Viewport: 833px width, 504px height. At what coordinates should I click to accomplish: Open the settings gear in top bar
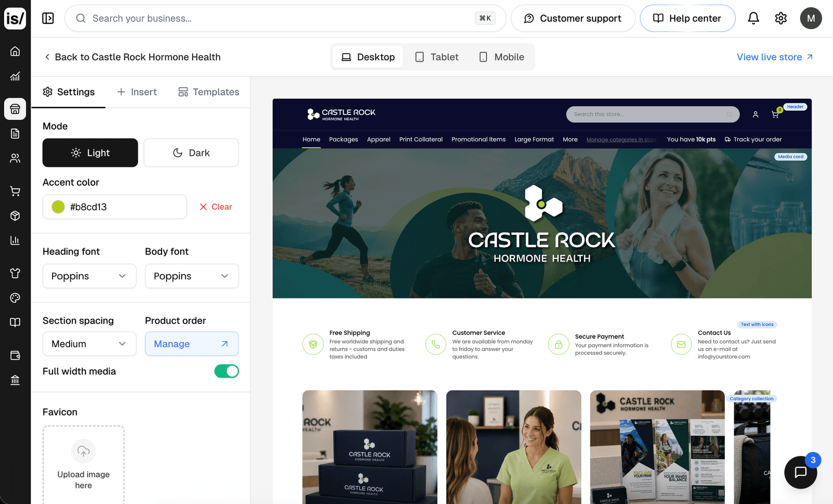click(x=781, y=18)
